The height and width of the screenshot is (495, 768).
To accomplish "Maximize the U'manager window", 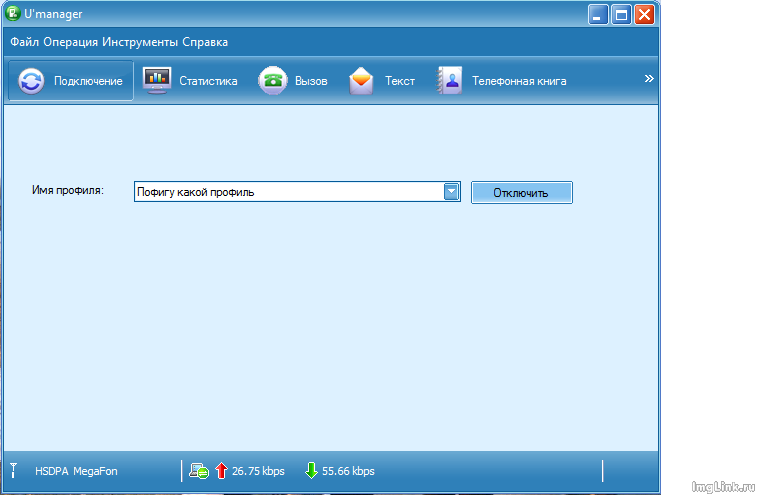I will (621, 15).
